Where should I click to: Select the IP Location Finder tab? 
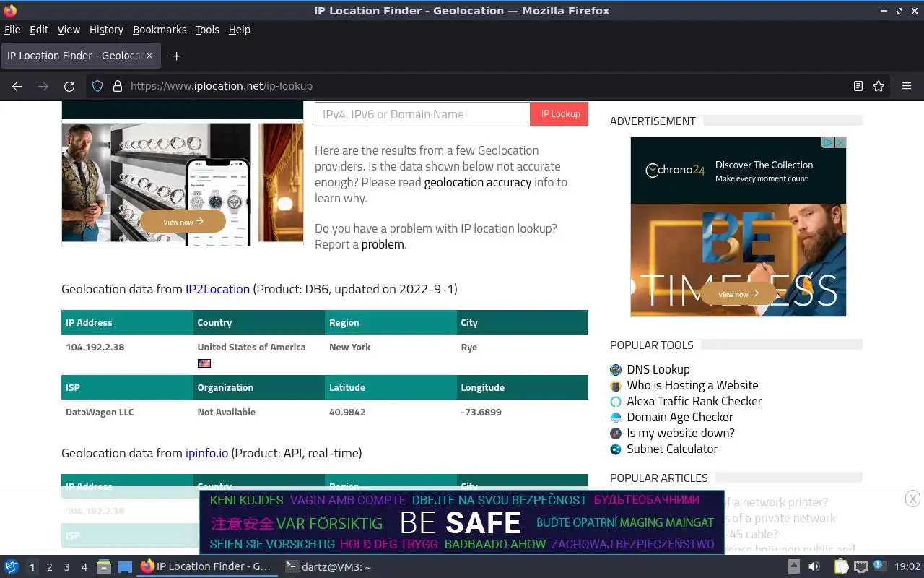click(79, 56)
